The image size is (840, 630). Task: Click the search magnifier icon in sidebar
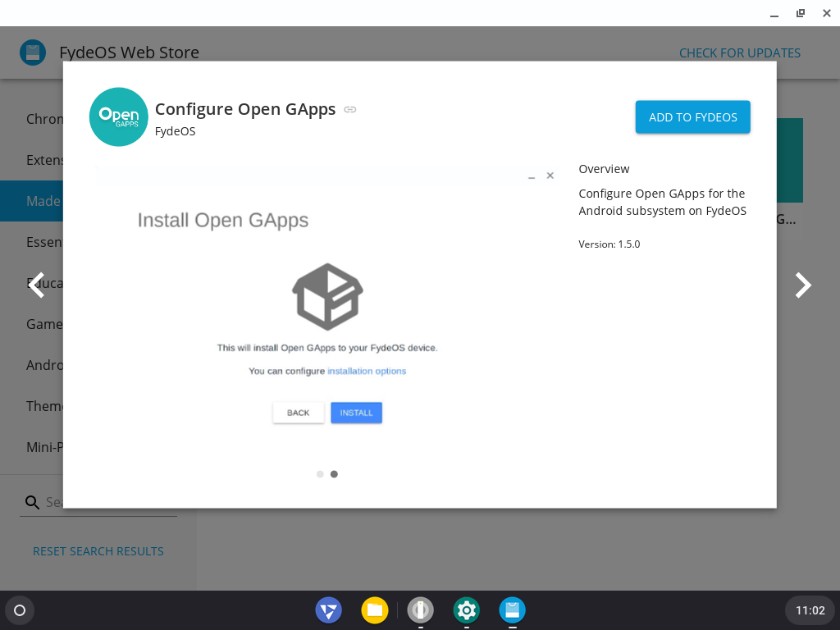[32, 502]
